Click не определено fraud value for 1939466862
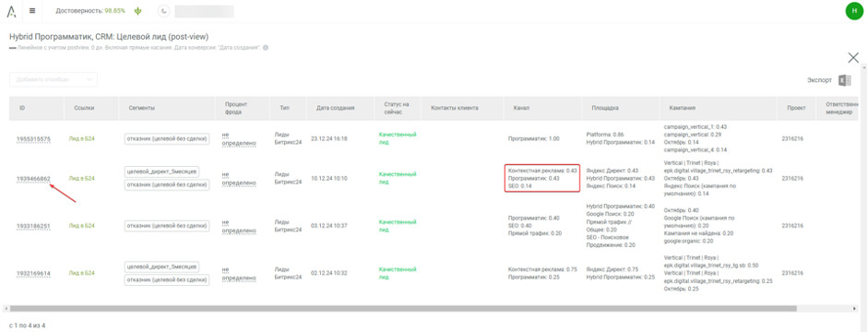 click(x=239, y=179)
